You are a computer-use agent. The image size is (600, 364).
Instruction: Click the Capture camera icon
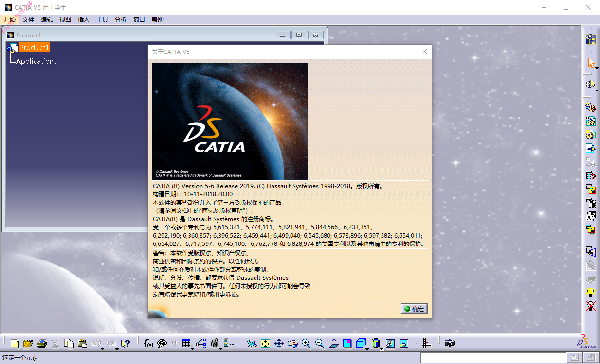click(450, 343)
